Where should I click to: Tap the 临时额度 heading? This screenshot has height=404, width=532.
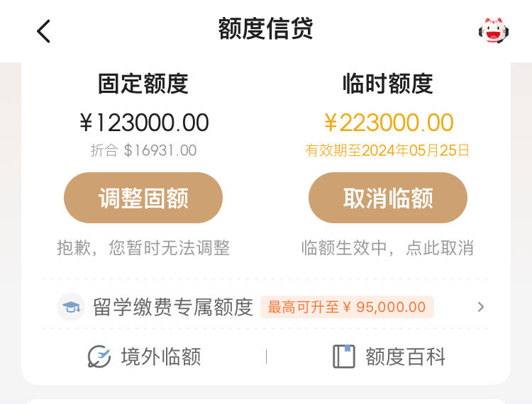(388, 84)
